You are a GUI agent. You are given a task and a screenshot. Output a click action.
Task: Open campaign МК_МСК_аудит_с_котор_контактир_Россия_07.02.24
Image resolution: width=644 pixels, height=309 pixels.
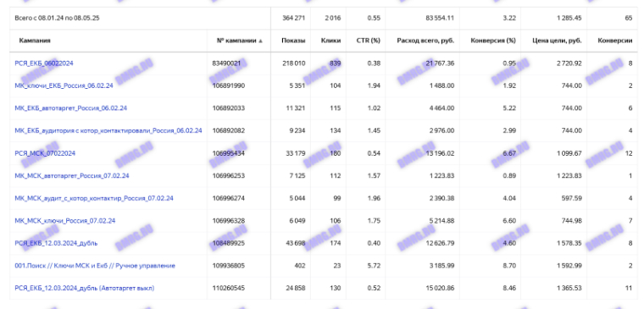point(94,198)
